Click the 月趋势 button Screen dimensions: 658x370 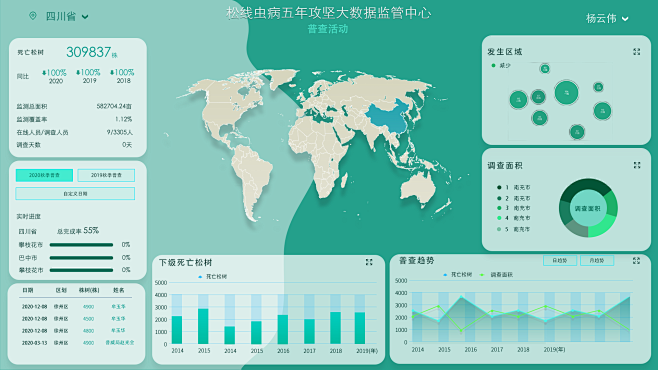coord(597,261)
